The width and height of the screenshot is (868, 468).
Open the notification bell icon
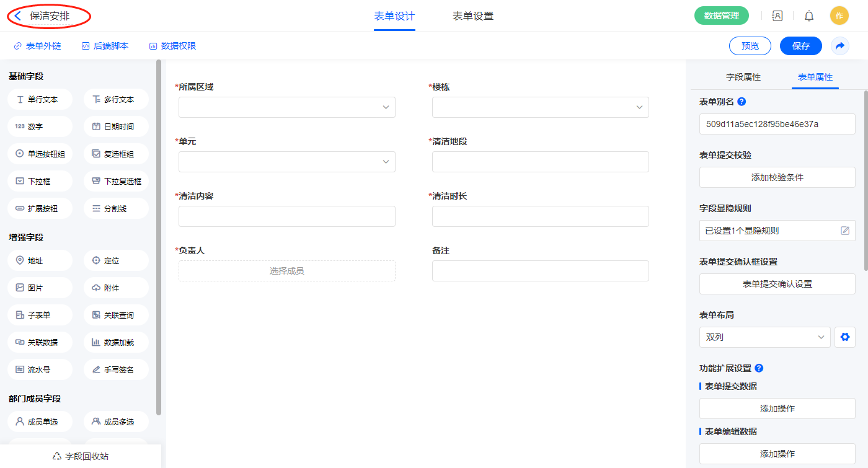(x=808, y=16)
